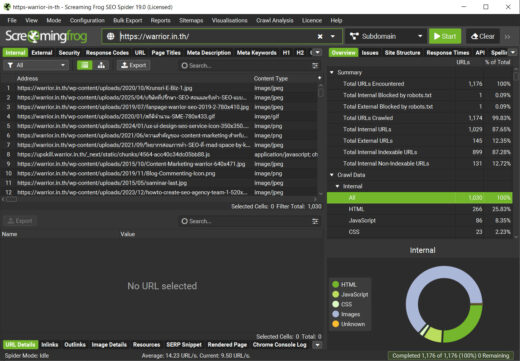Select the JavaScript row in Internal
Screen dimensions: 520x361
(420, 221)
